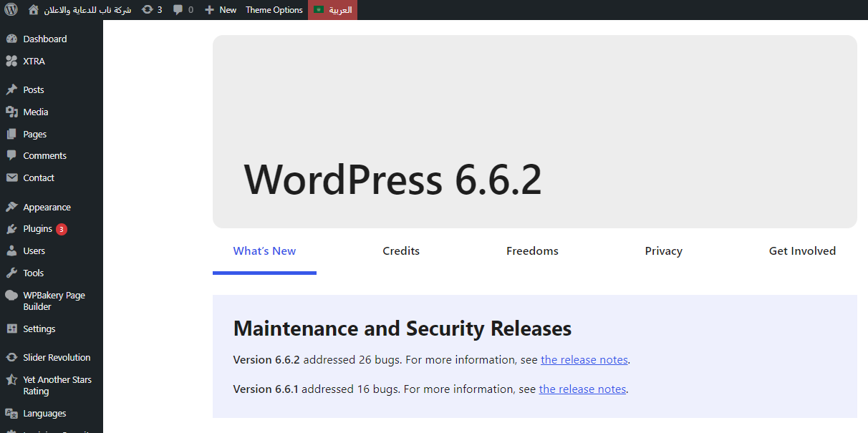Click the WordPress logo icon in admin bar
868x433 pixels.
pos(11,10)
